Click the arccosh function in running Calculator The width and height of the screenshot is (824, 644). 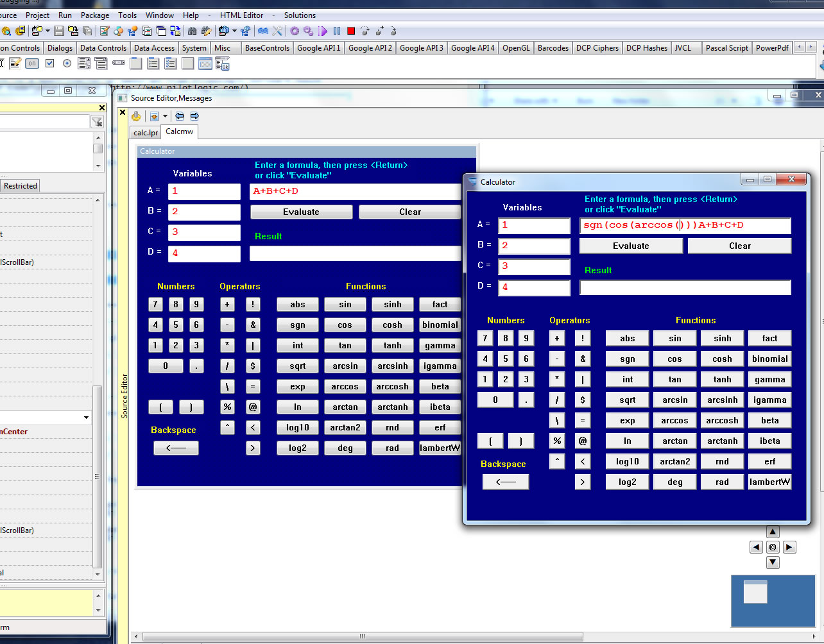click(x=722, y=421)
